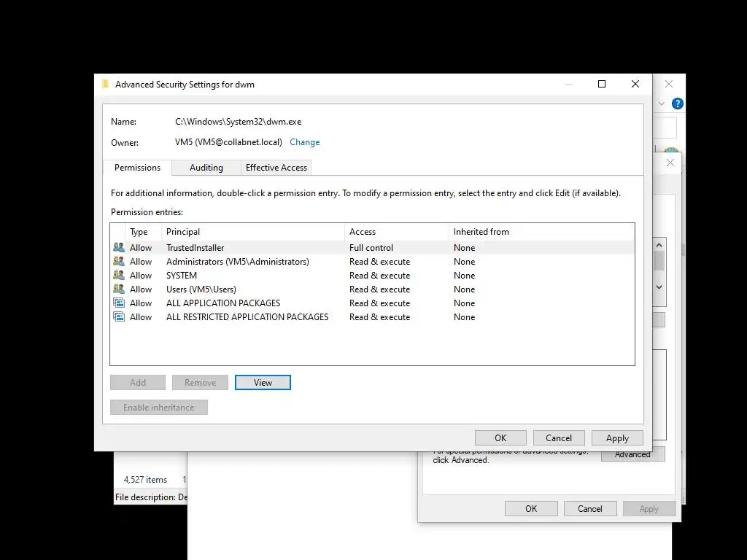Click OK in the dwm Properties dialog
Screen dimensions: 747x560
pyautogui.click(x=531, y=508)
